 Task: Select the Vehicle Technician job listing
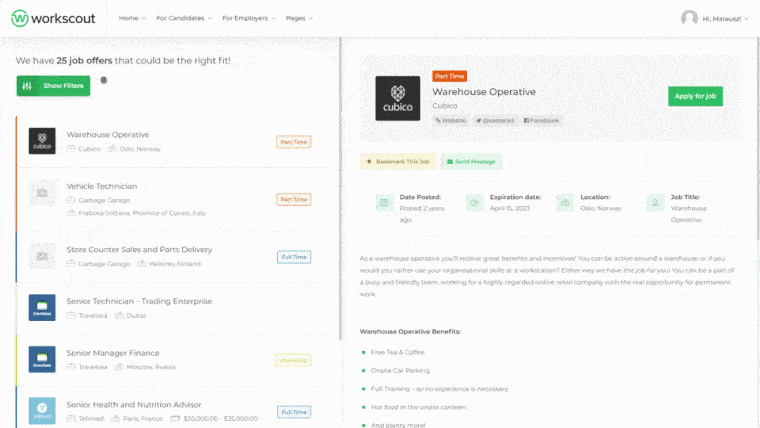tap(101, 186)
